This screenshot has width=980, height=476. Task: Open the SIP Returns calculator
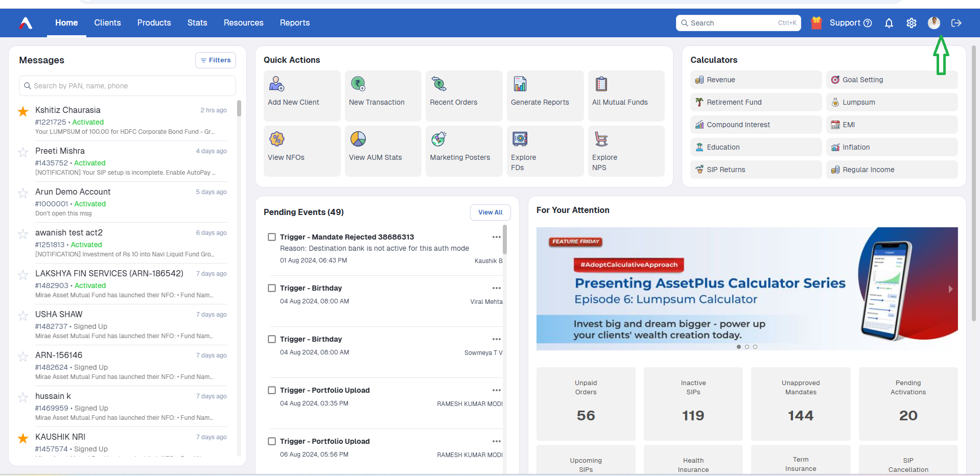[x=756, y=170]
